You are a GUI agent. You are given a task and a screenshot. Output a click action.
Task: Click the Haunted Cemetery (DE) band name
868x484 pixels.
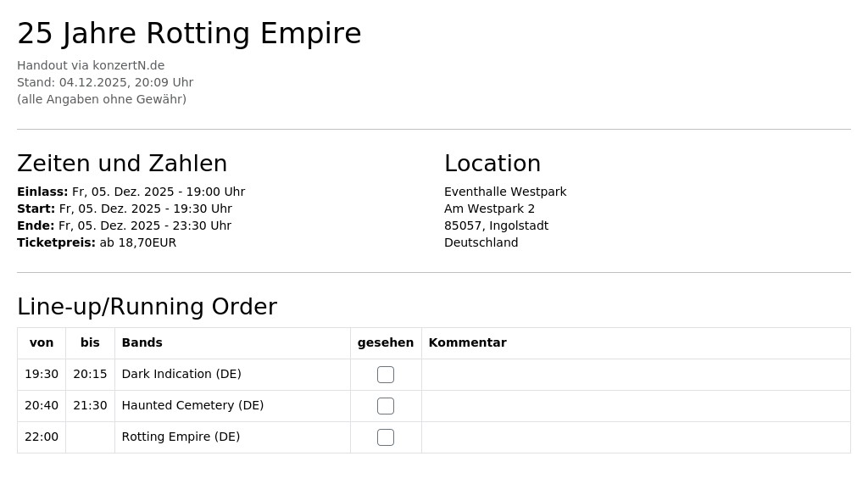pyautogui.click(x=192, y=405)
